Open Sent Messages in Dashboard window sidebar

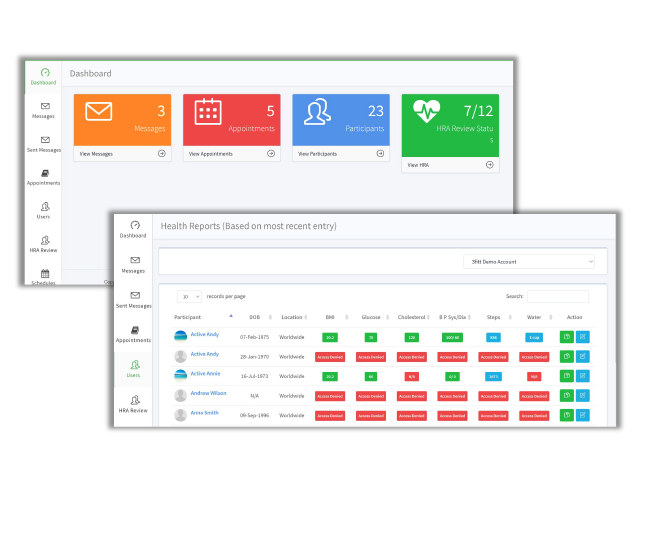pyautogui.click(x=43, y=144)
